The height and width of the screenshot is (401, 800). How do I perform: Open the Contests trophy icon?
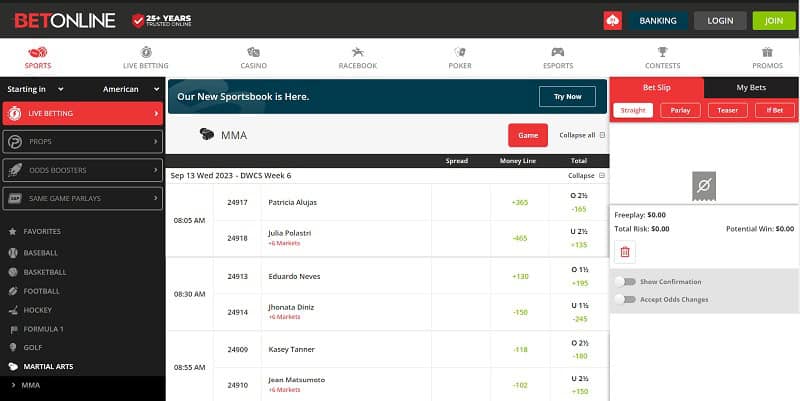click(662, 52)
